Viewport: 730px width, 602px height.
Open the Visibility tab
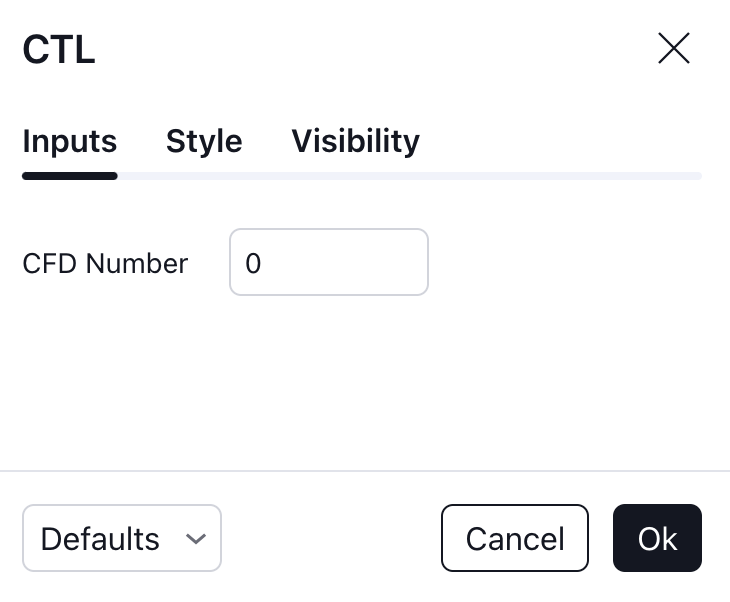pyautogui.click(x=355, y=141)
